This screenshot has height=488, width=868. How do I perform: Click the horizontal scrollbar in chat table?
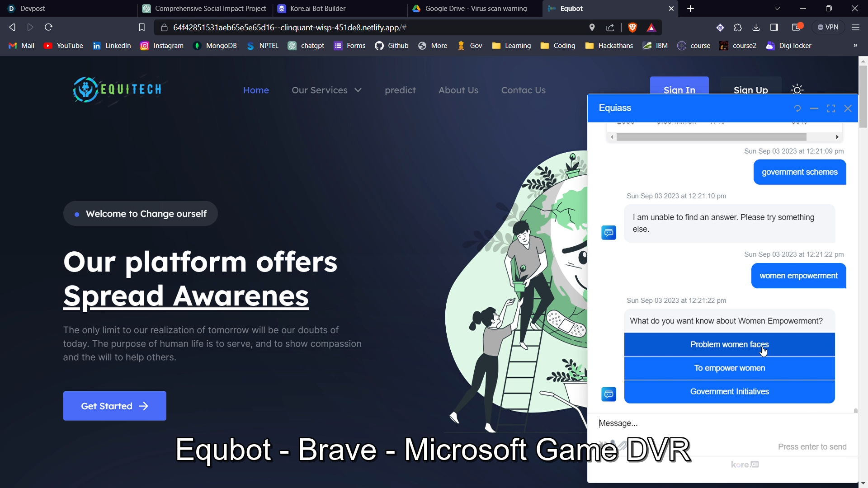(x=711, y=137)
